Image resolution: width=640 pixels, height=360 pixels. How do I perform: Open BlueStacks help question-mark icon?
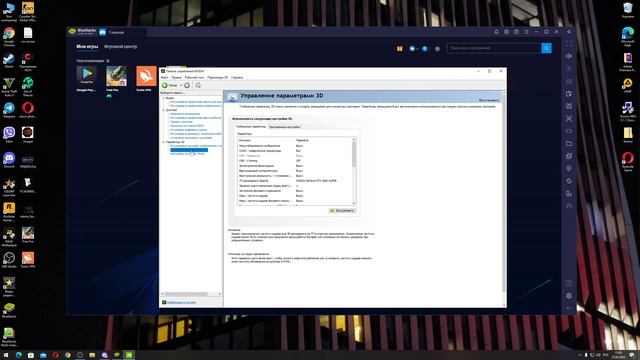516,32
